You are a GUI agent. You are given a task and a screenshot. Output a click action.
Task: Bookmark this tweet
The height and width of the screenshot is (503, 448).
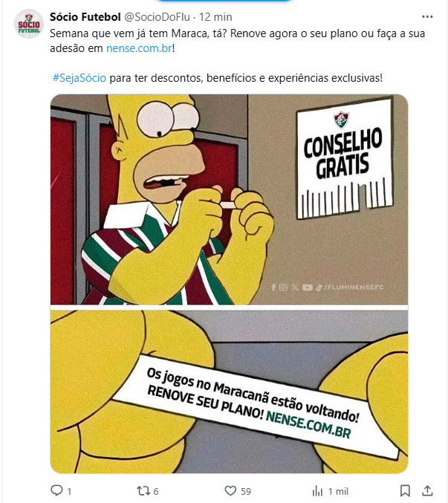[405, 491]
